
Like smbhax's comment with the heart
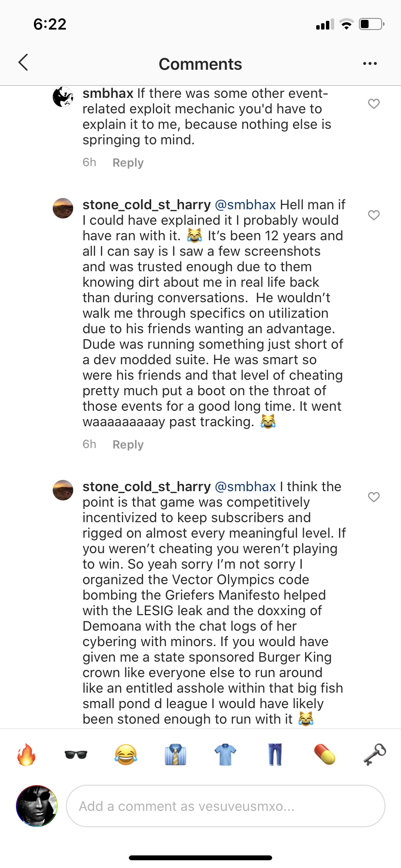[374, 104]
